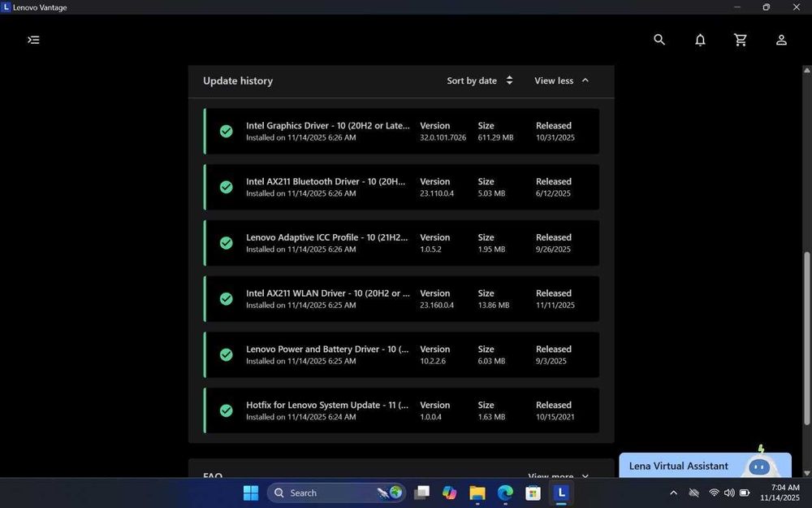This screenshot has height=508, width=812.
Task: Open the search magnifier icon
Action: (659, 39)
